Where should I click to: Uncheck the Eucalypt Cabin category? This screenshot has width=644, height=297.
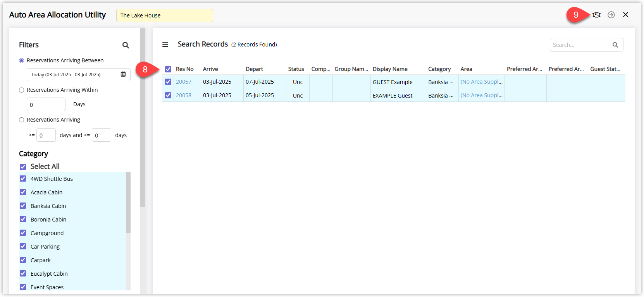23,273
